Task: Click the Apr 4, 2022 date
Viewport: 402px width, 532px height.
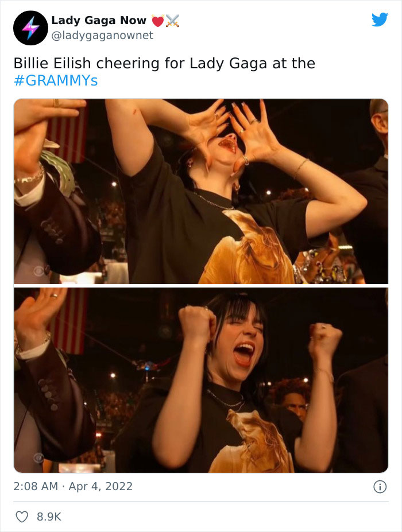Action: tap(100, 486)
